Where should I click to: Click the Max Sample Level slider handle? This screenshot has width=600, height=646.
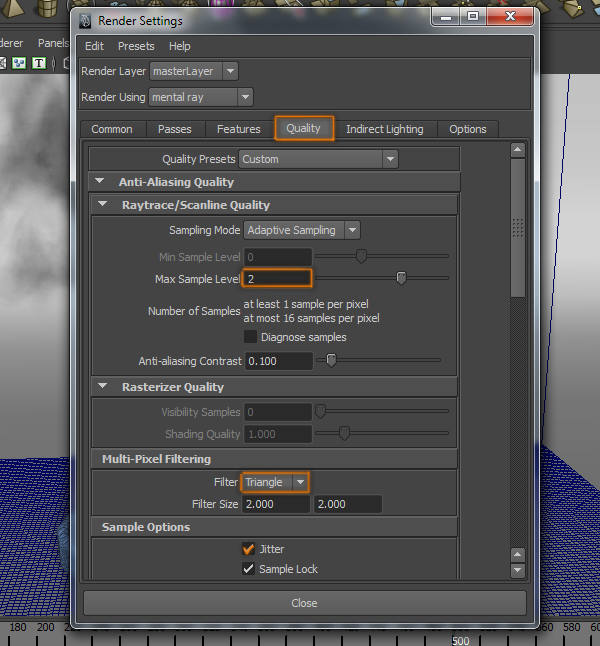click(401, 278)
